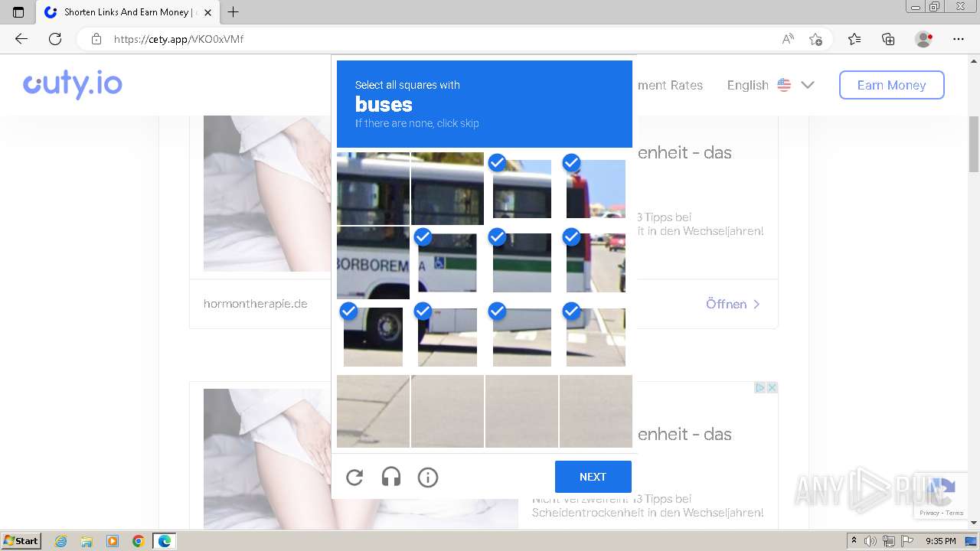Viewport: 980px width, 551px height.
Task: Open browser Collections
Action: pyautogui.click(x=888, y=39)
